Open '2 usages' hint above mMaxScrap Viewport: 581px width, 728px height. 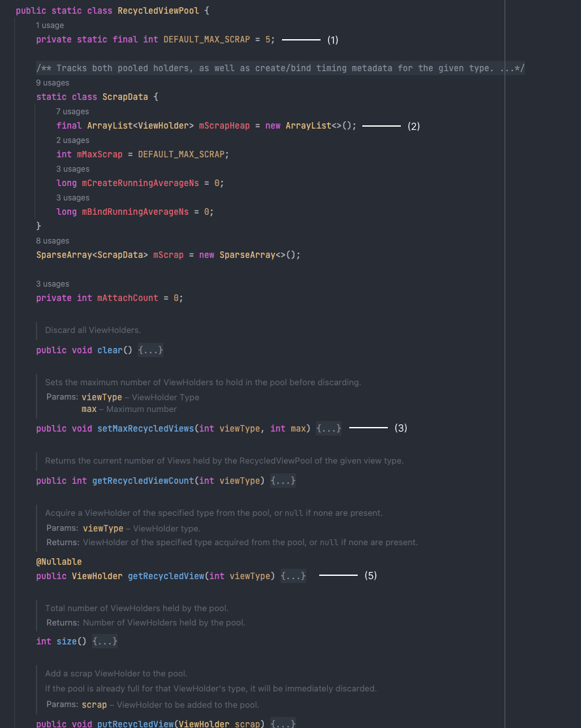point(73,140)
